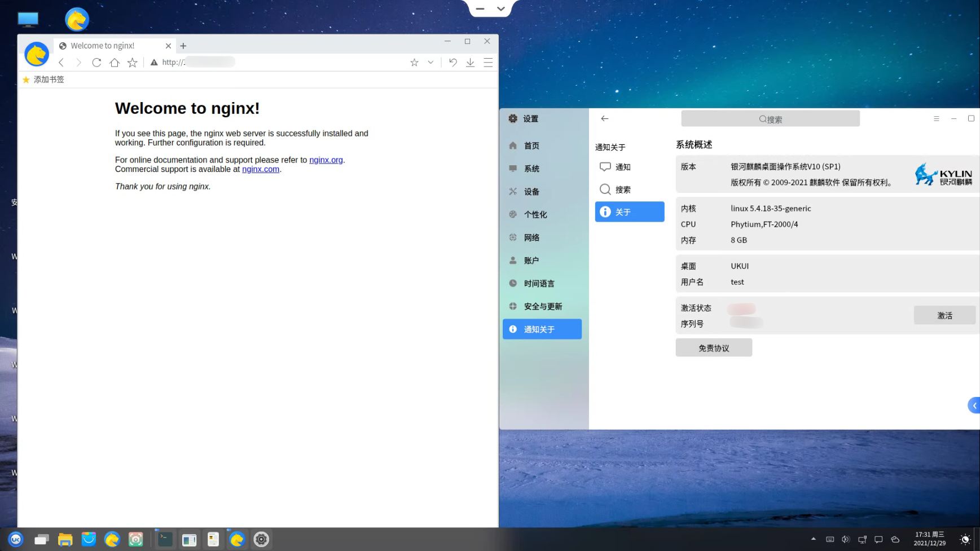This screenshot has height=551, width=980.
Task: Select 通知关于 in the Settings sidebar
Action: click(x=542, y=329)
